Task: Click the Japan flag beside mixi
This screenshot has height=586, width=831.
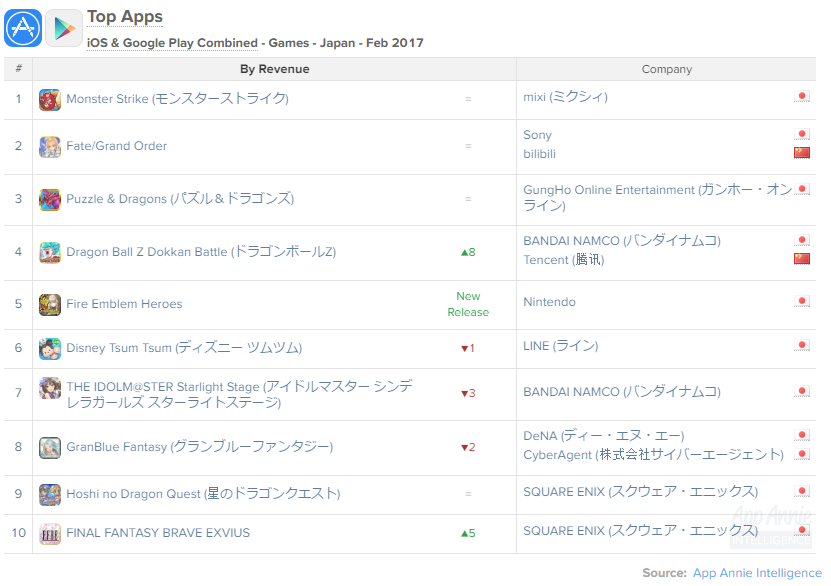Action: click(x=801, y=97)
